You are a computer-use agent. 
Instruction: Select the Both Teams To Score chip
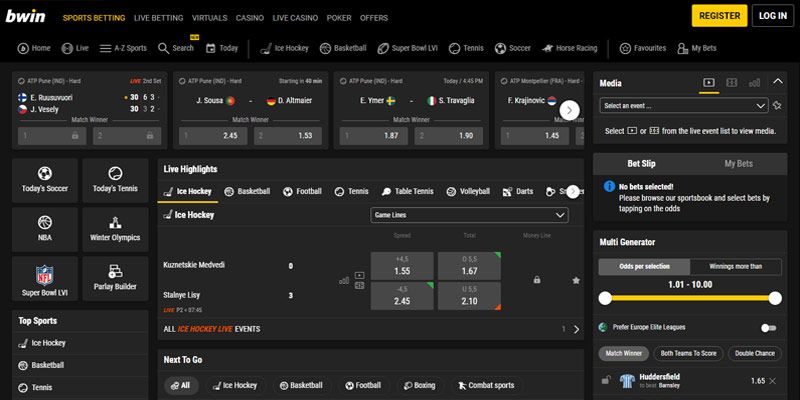pyautogui.click(x=688, y=353)
